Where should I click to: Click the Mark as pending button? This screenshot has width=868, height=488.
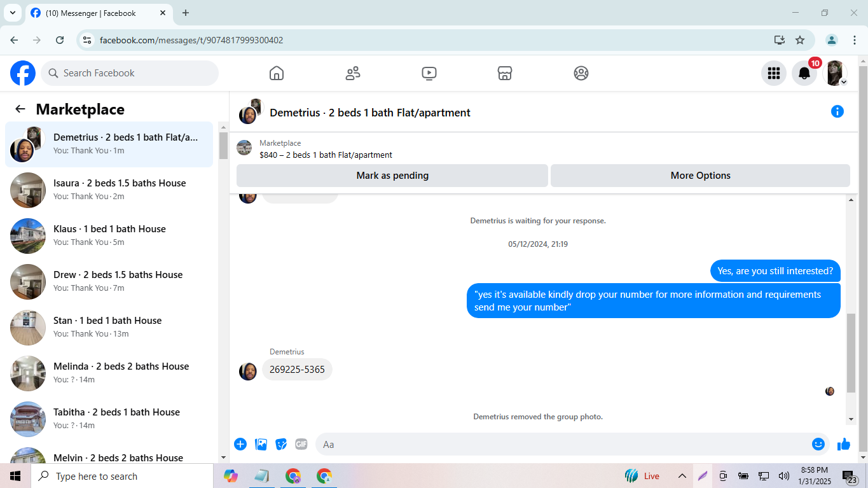[392, 176]
